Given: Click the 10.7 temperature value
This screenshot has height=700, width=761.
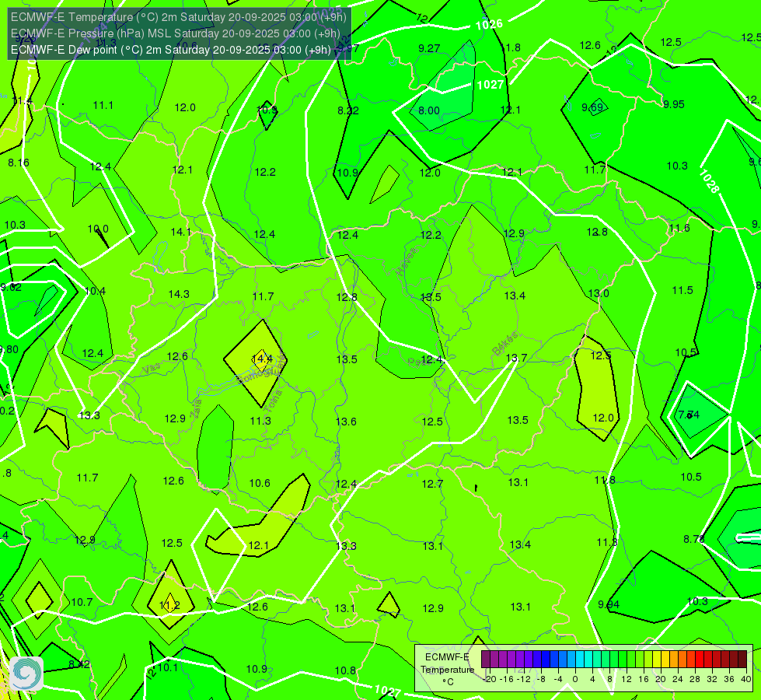Looking at the screenshot, I should 82,602.
